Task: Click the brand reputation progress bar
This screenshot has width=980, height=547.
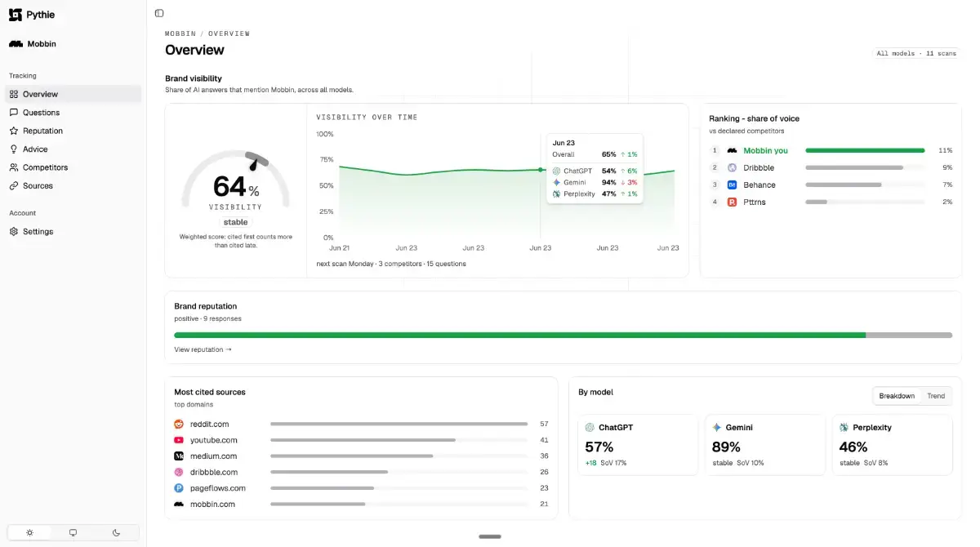Action: click(563, 335)
